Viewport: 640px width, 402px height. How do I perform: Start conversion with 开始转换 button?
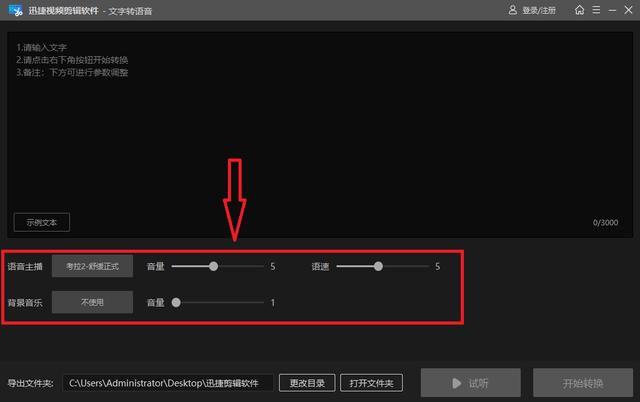coord(583,383)
